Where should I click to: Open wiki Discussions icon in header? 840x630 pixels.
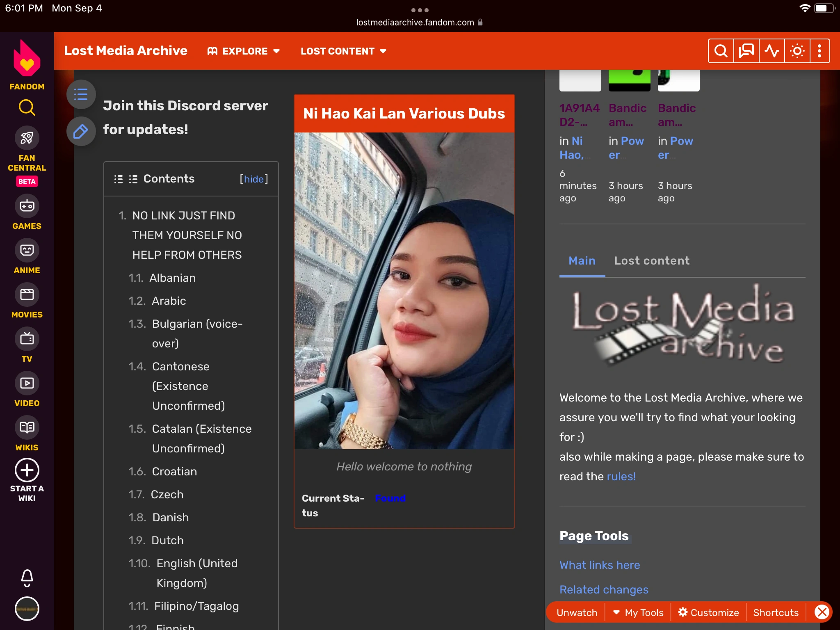click(746, 51)
